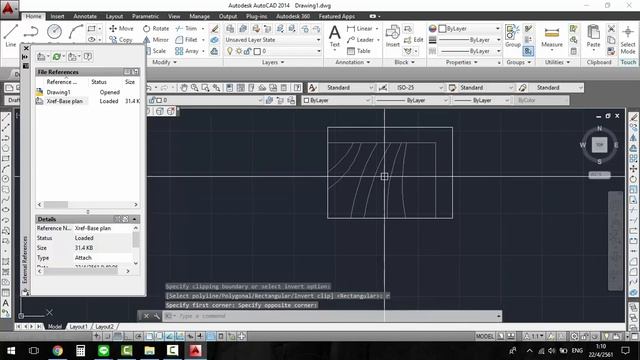Image resolution: width=640 pixels, height=360 pixels.
Task: Click the Copy tool in Modify panel
Action: tap(121, 40)
